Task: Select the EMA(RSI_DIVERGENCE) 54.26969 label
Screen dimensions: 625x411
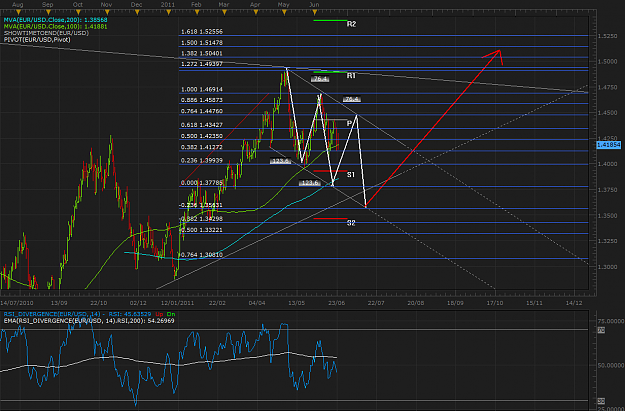Action: tap(89, 321)
